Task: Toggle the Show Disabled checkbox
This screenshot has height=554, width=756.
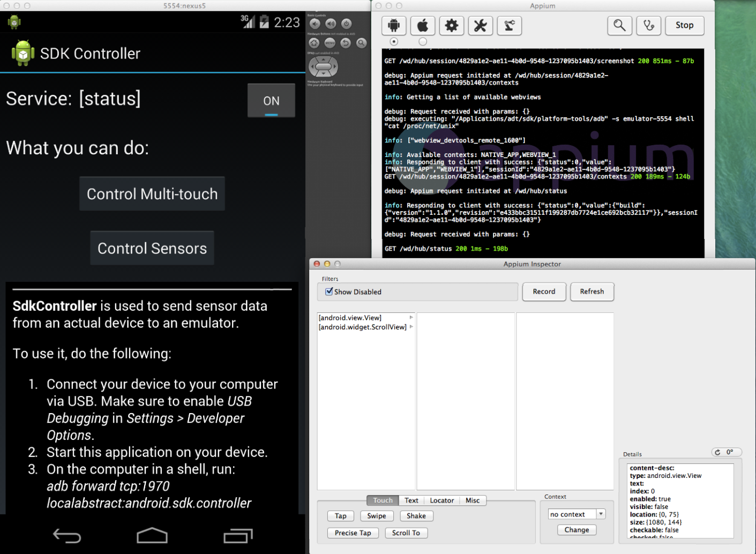Action: [329, 291]
